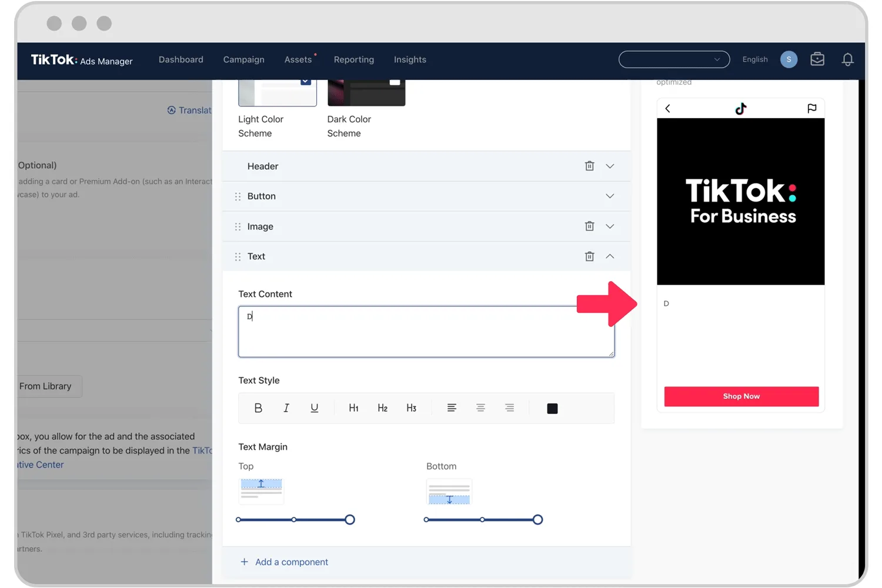Click the Translate link
Screen dimensions: 882x588
[189, 110]
